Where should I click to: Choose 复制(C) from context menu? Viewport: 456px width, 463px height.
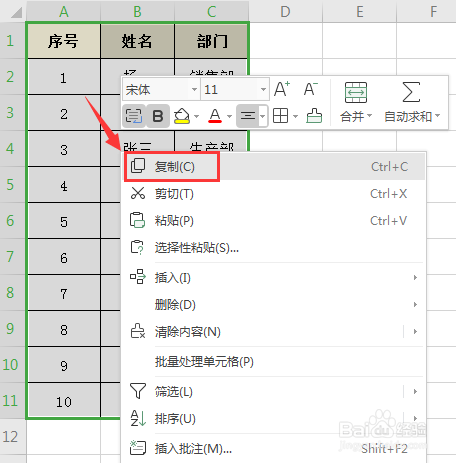[274, 167]
